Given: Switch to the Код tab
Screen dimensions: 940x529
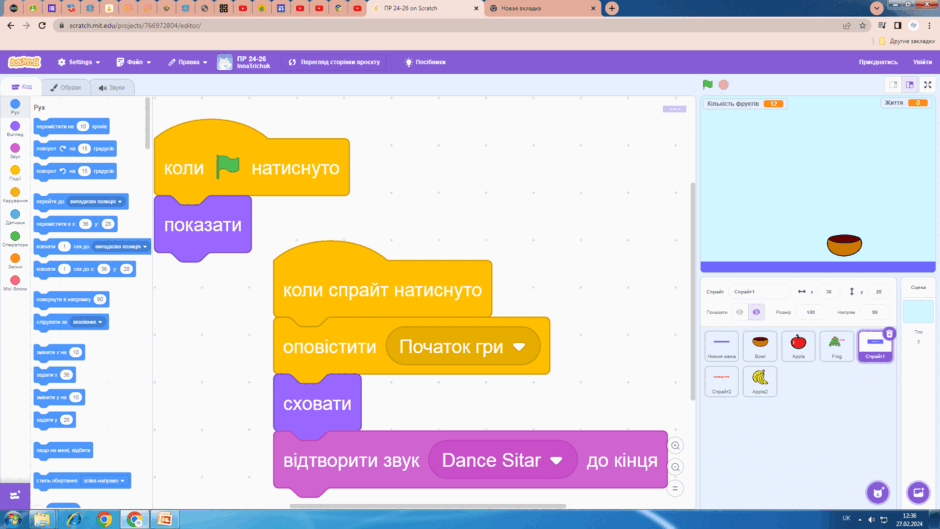Looking at the screenshot, I should click(x=22, y=87).
